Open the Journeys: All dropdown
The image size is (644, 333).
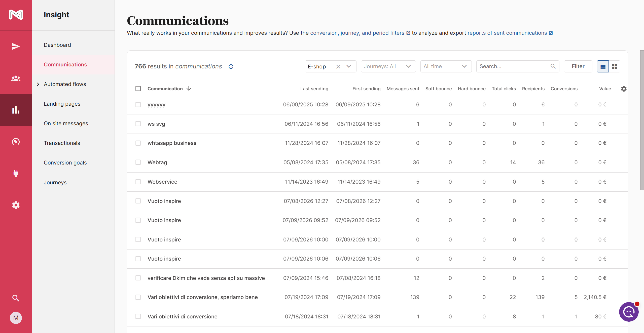(388, 66)
